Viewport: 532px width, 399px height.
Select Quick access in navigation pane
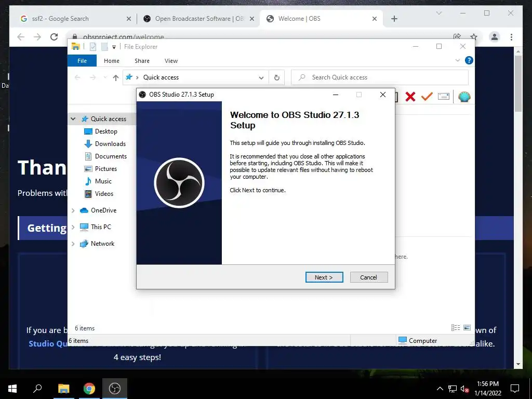(108, 119)
